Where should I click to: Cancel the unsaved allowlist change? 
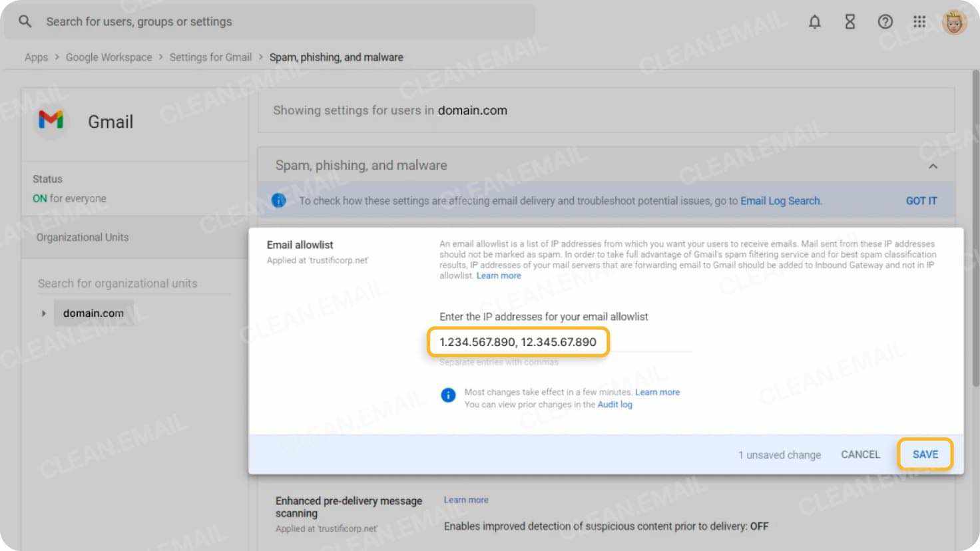(x=860, y=454)
